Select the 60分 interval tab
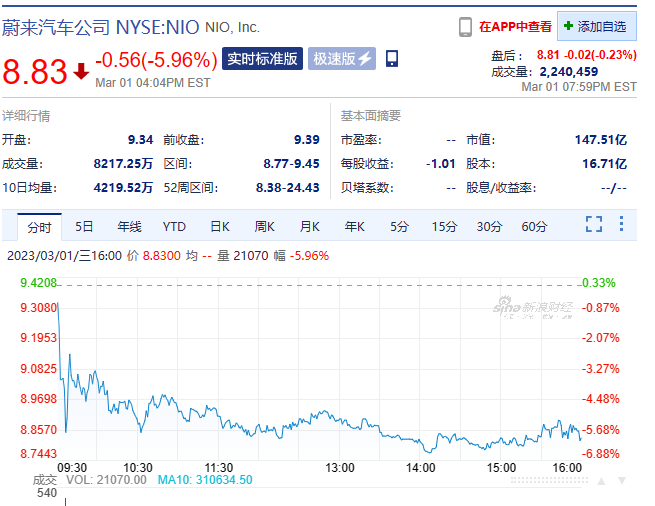The image size is (655, 506). pyautogui.click(x=534, y=226)
